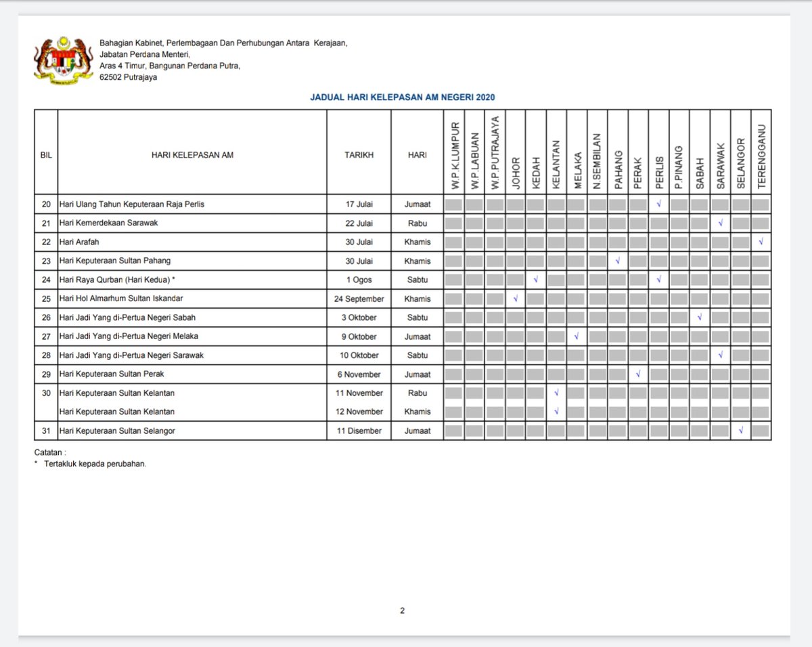Click the '1 Ogos' date cell

tap(359, 280)
